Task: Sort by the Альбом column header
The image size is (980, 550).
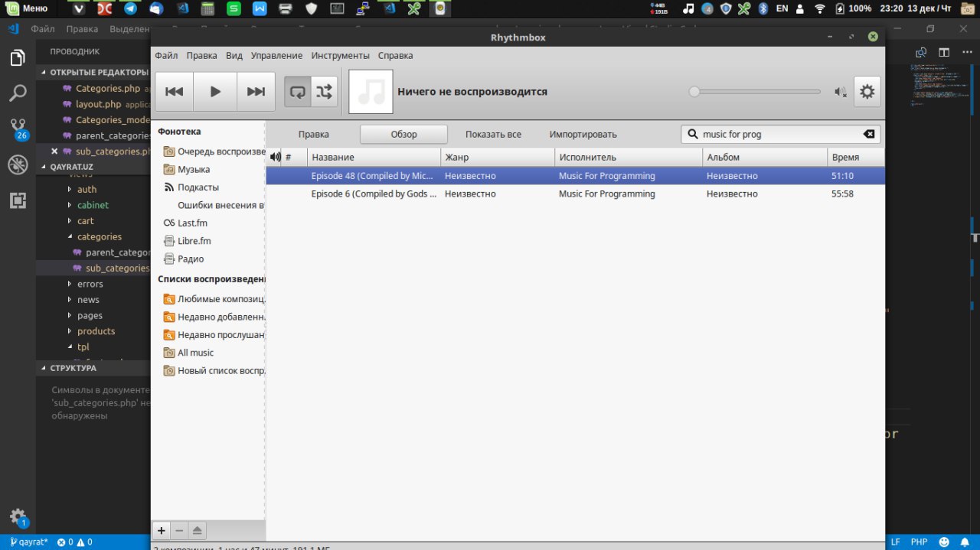Action: [x=765, y=157]
